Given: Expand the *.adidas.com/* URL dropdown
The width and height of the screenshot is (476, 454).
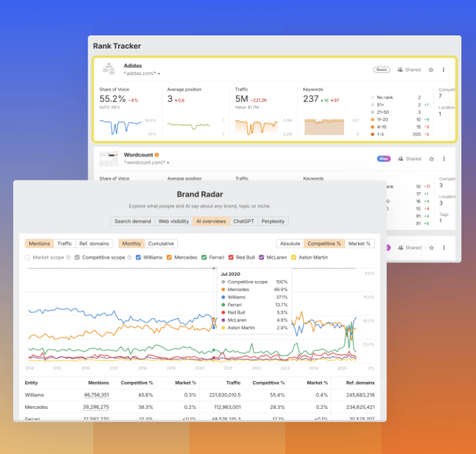Looking at the screenshot, I should (159, 74).
